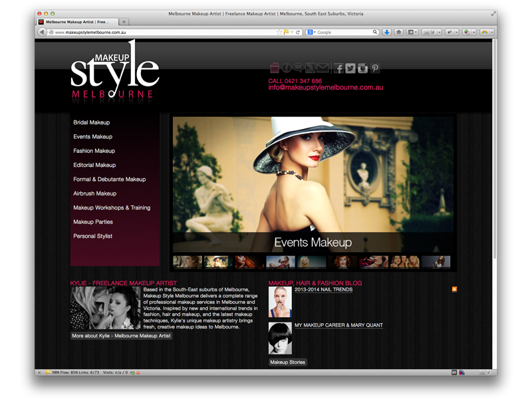Bookmark page with the star icon
This screenshot has width=532, height=399.
279,32
